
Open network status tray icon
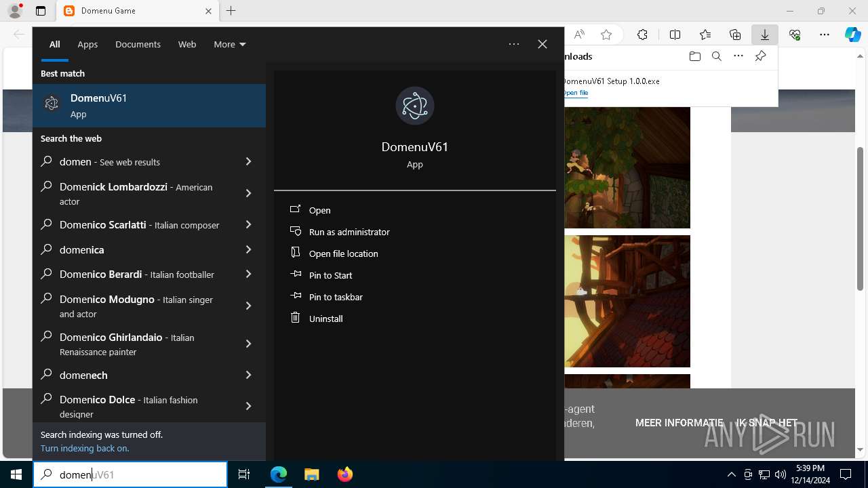click(x=764, y=474)
